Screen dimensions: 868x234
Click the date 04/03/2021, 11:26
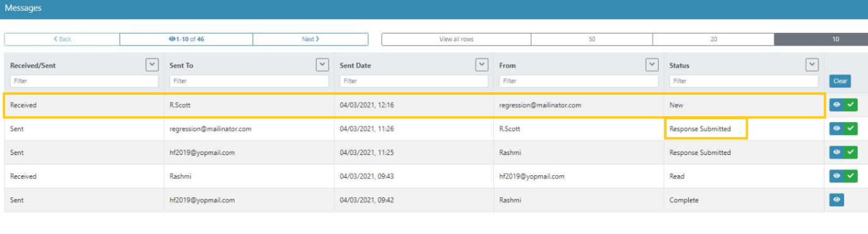tap(366, 128)
